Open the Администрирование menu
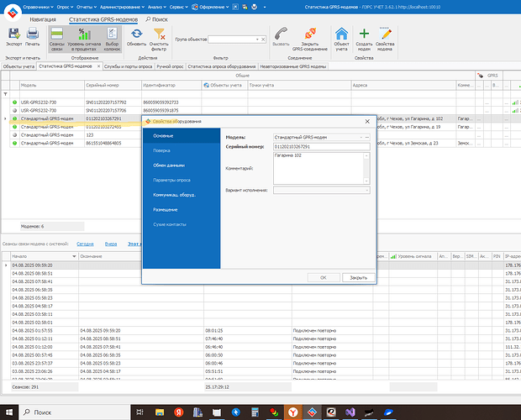 123,7
